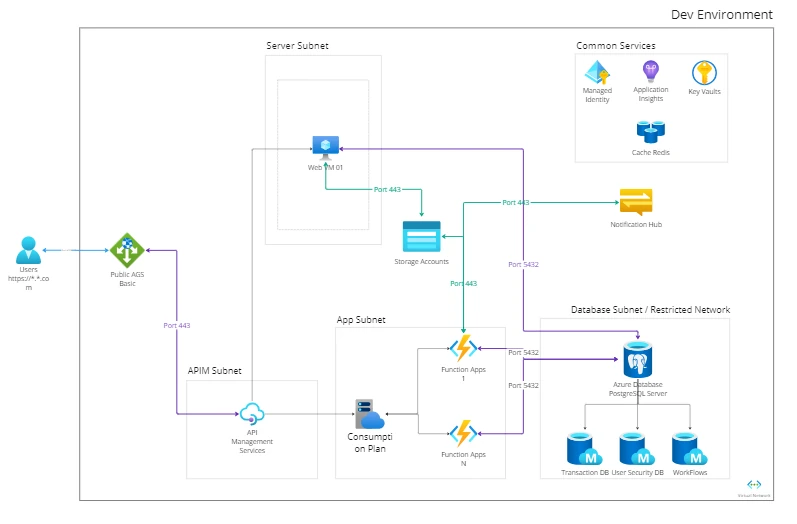Click Database Subnet / Restricted Network label
This screenshot has height=524, width=797.
pos(650,310)
